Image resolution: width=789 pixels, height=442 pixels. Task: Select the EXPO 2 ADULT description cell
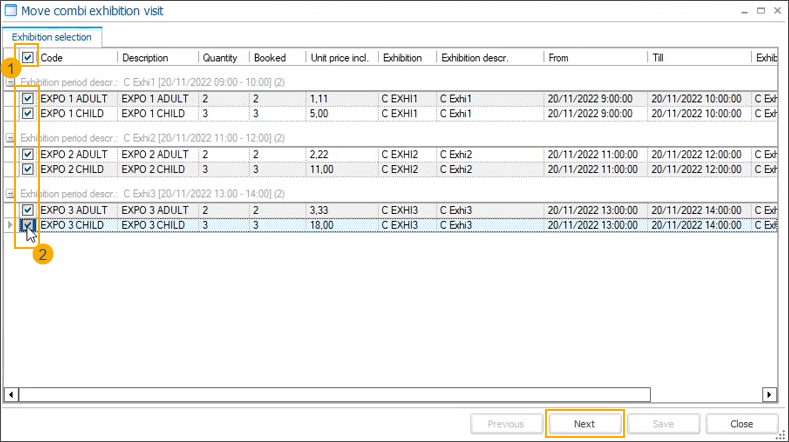pos(156,155)
